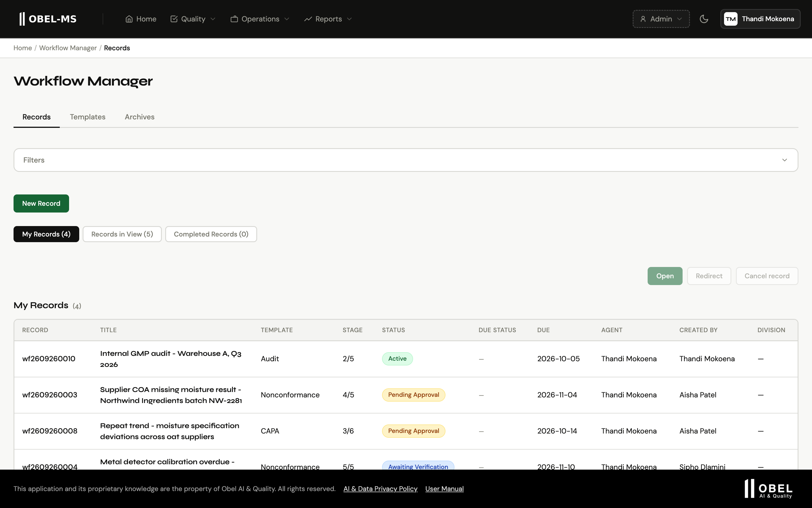Click the TEMPLATE column header
Image resolution: width=812 pixels, height=508 pixels.
277,330
